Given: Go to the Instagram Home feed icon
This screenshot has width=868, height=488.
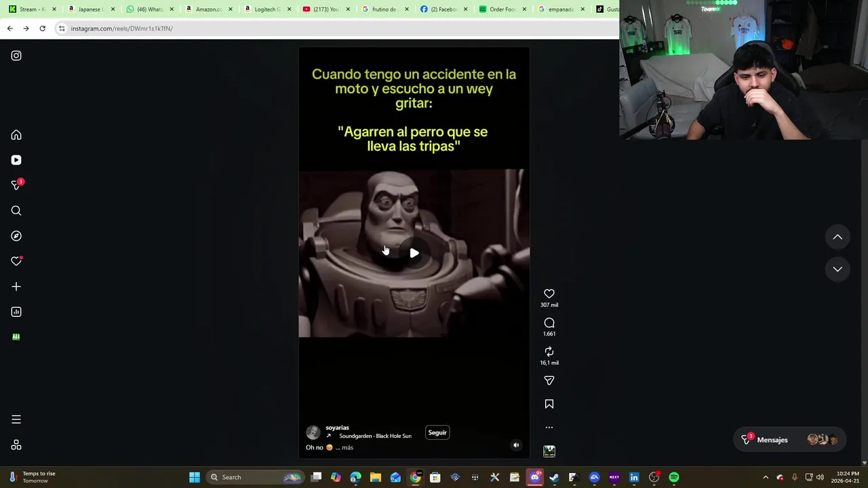Looking at the screenshot, I should pyautogui.click(x=16, y=135).
